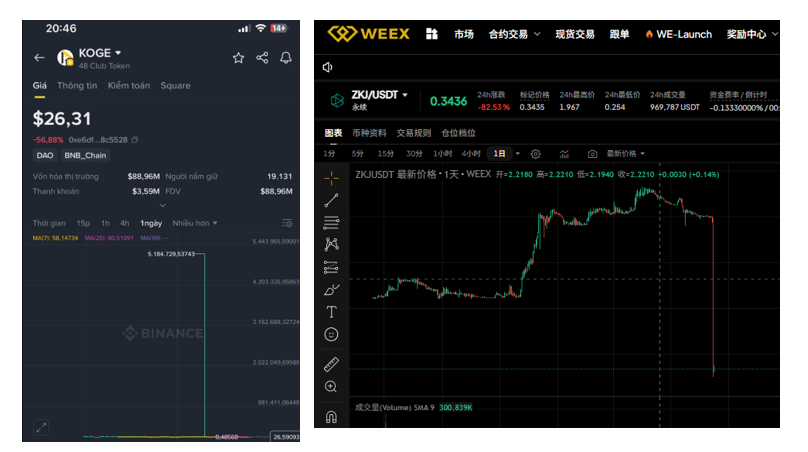Select the ruler measure tool
The height and width of the screenshot is (452, 808).
coord(331,364)
